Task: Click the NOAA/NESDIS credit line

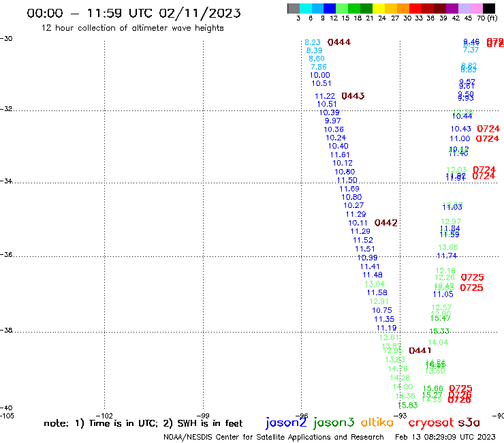Action: point(274,437)
